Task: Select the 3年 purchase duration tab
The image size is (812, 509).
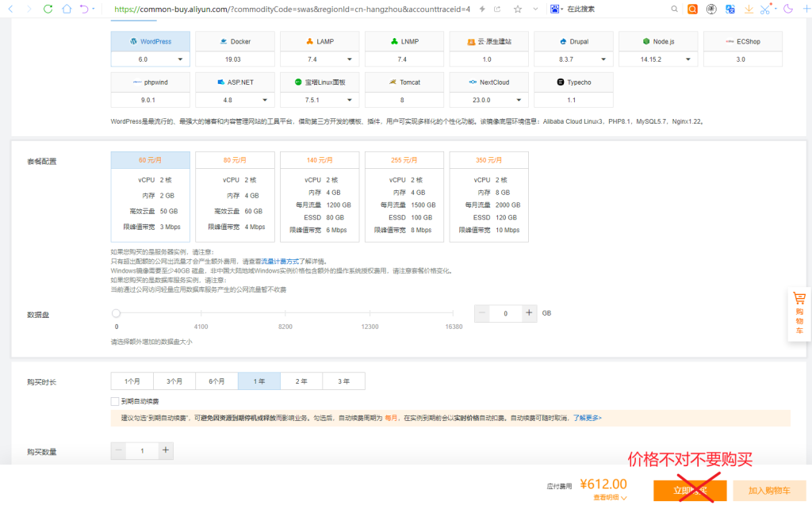Action: (344, 381)
